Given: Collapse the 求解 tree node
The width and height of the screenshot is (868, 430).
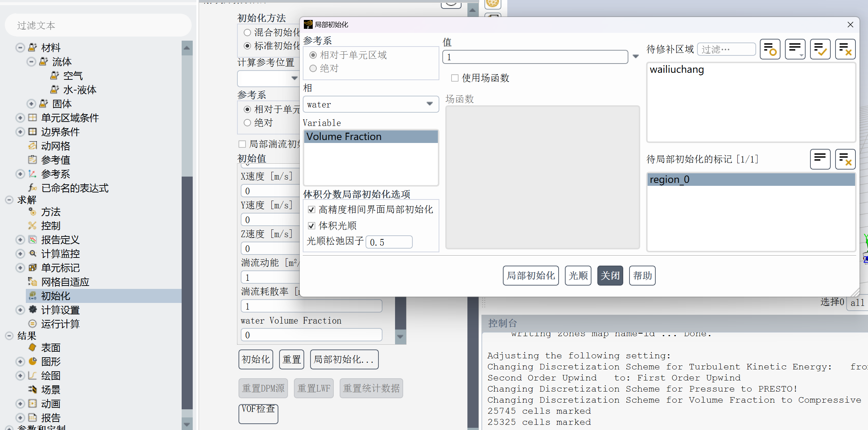Looking at the screenshot, I should pyautogui.click(x=9, y=200).
